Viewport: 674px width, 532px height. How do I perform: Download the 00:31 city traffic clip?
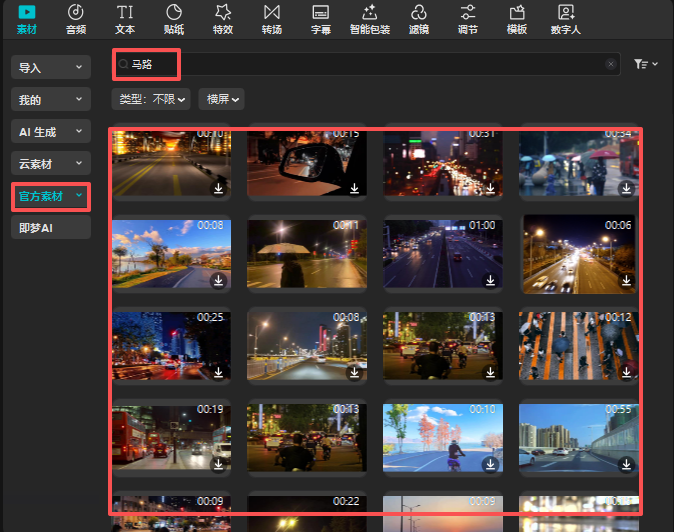[490, 188]
